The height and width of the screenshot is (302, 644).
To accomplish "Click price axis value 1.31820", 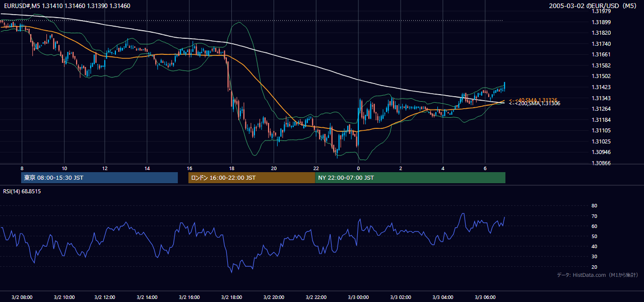I will [601, 33].
